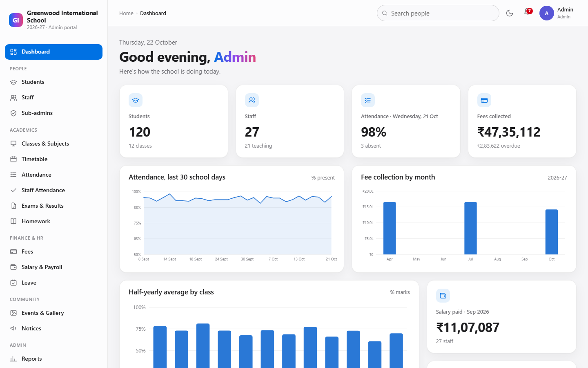Go to Staff in the sidebar
This screenshot has height=368, width=588.
click(53, 98)
